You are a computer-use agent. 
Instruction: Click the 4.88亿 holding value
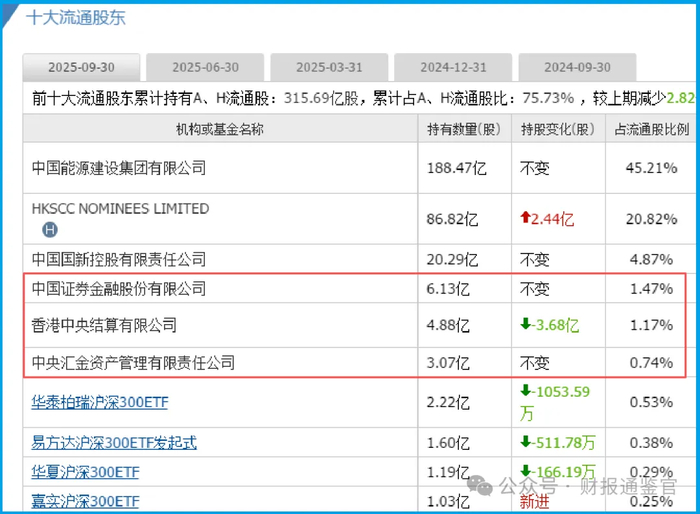pos(448,325)
